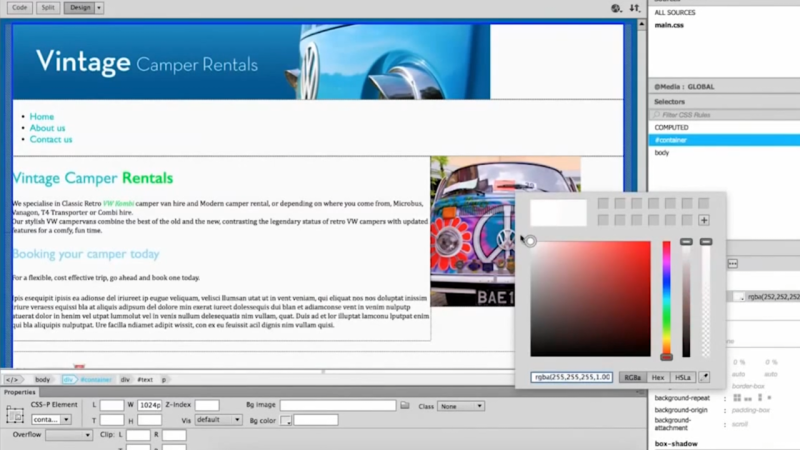Click the VW Kombi link in paragraph
Screen dimensions: 800x450
pos(118,204)
